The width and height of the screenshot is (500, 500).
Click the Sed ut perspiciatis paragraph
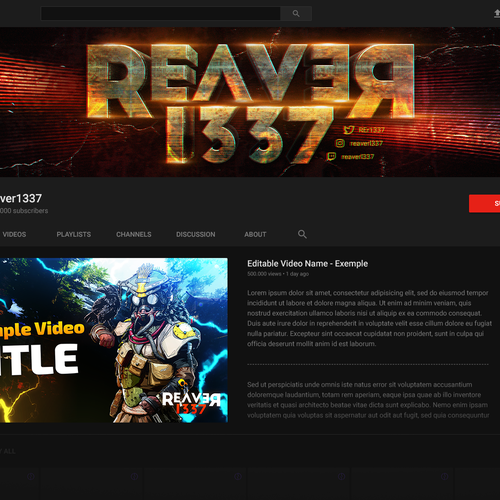pyautogui.click(x=368, y=400)
